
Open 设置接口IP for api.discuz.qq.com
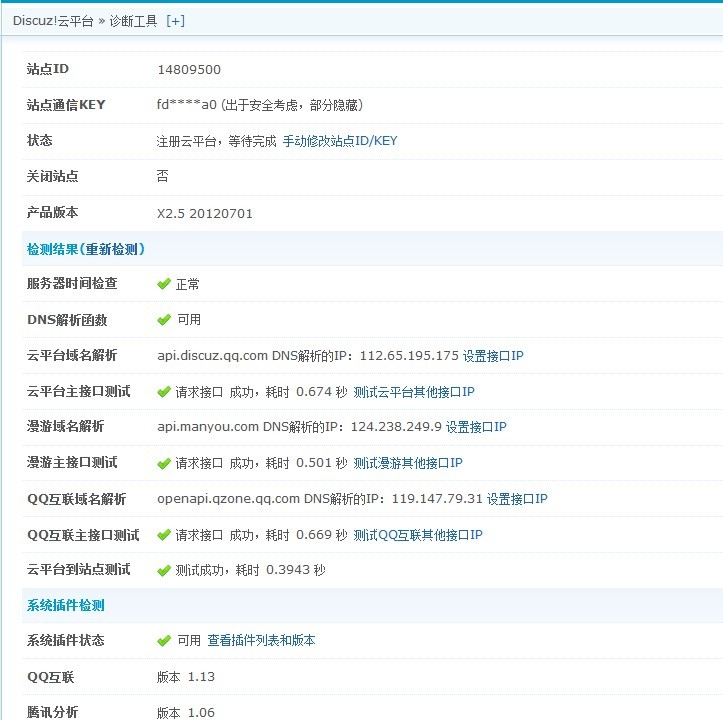tap(493, 356)
